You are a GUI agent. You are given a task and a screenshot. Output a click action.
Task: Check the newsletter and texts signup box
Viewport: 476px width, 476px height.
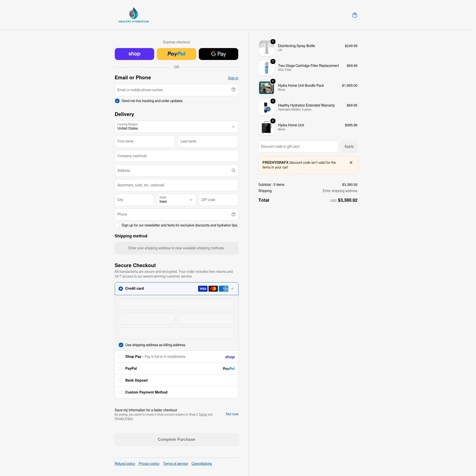pyautogui.click(x=117, y=225)
